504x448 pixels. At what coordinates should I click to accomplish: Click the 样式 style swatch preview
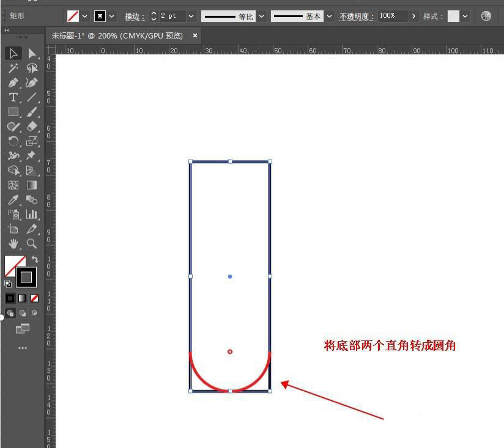pos(453,16)
